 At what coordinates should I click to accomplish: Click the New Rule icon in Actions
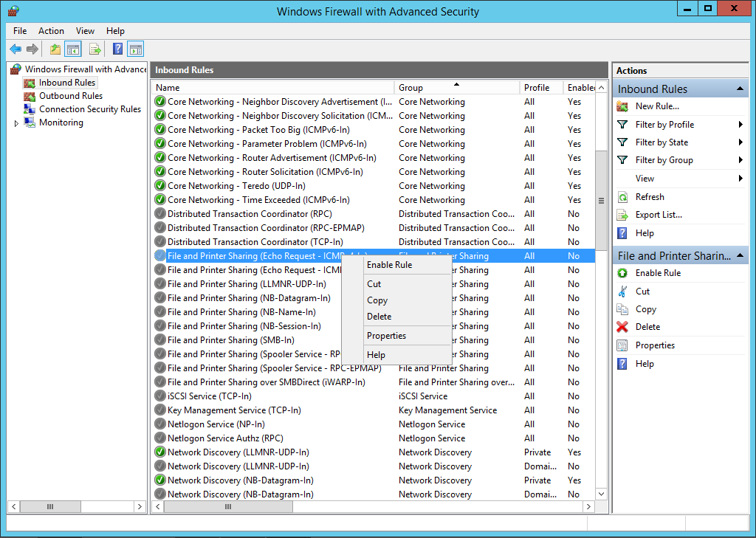[622, 106]
